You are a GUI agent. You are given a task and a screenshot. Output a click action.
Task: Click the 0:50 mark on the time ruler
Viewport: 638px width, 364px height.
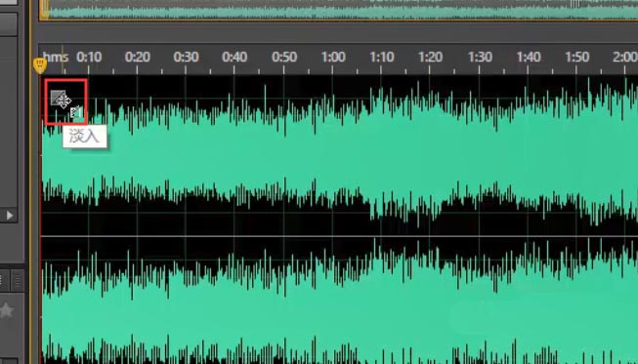tap(284, 57)
